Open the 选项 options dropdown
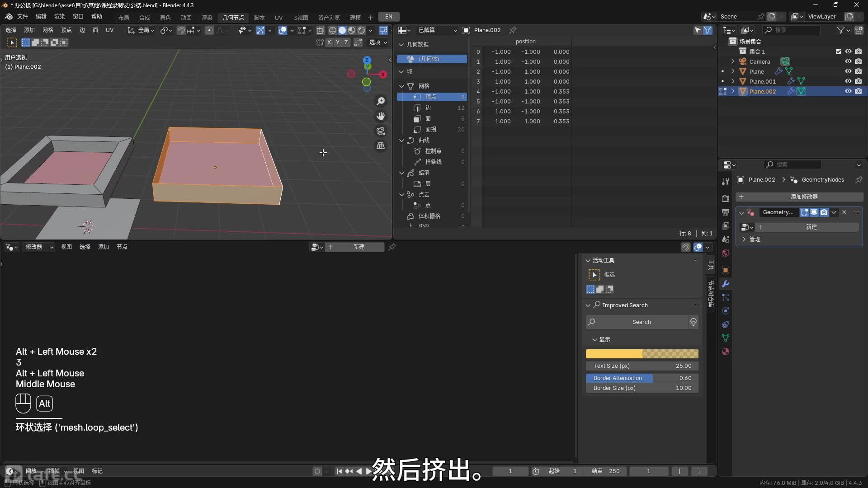868x488 pixels. coord(378,42)
